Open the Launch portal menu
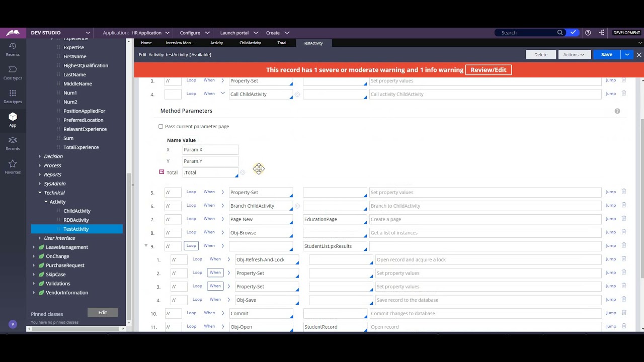The width and height of the screenshot is (644, 362). (x=239, y=33)
